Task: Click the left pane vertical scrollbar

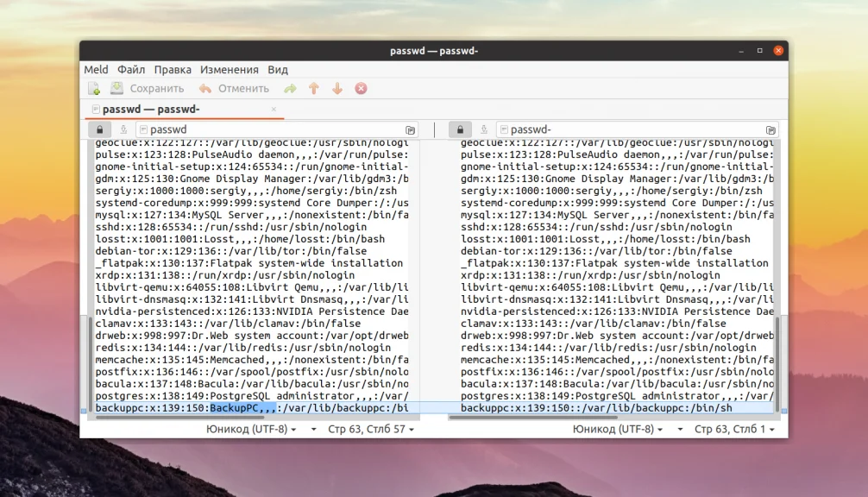Action: (x=91, y=363)
